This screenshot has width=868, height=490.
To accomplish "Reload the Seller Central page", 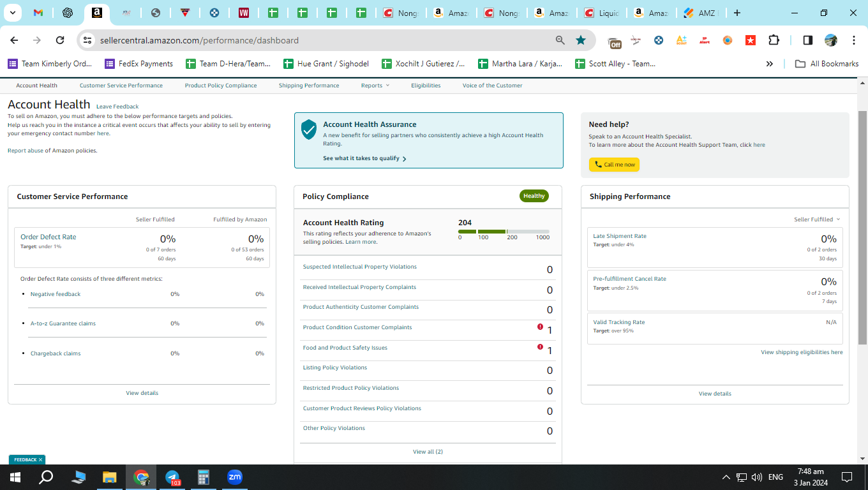I will pyautogui.click(x=60, y=40).
